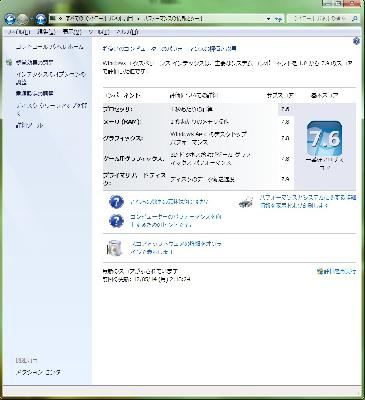Expand the first breadcrumb arrow in the address bar
The image size is (365, 400).
(60, 19)
